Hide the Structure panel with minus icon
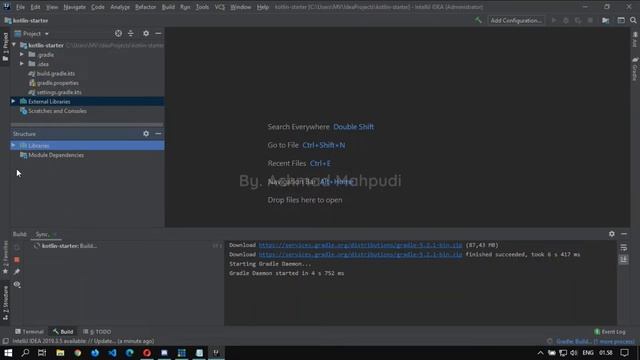This screenshot has height=360, width=640. [x=158, y=133]
